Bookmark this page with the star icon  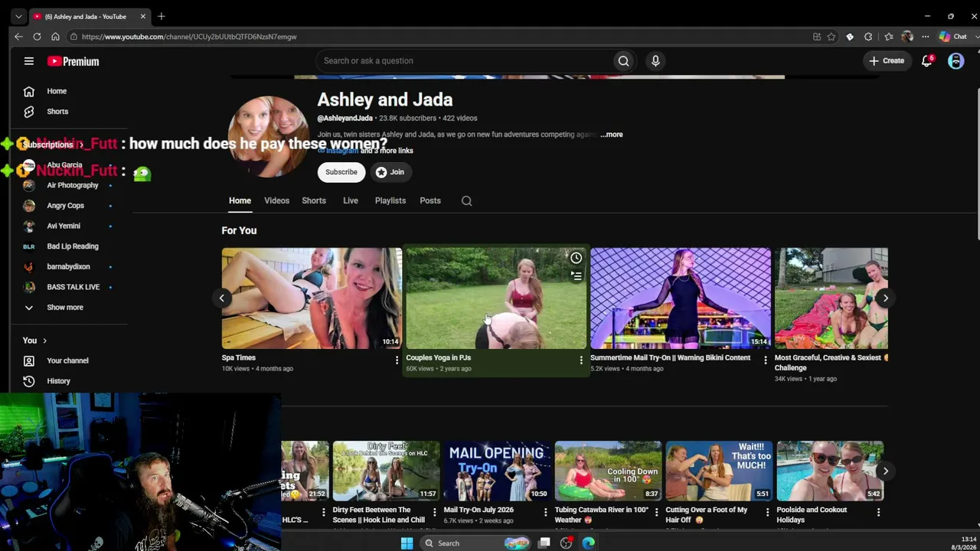pyautogui.click(x=831, y=37)
